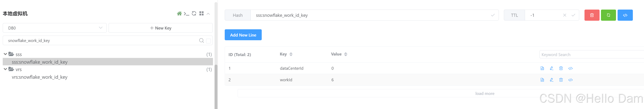
Task: Collapse the sss folder
Action: click(x=5, y=54)
